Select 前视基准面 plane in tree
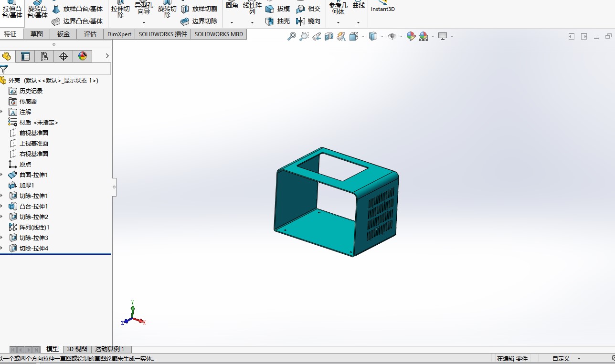Screen dimensions: 615x364 [29, 133]
